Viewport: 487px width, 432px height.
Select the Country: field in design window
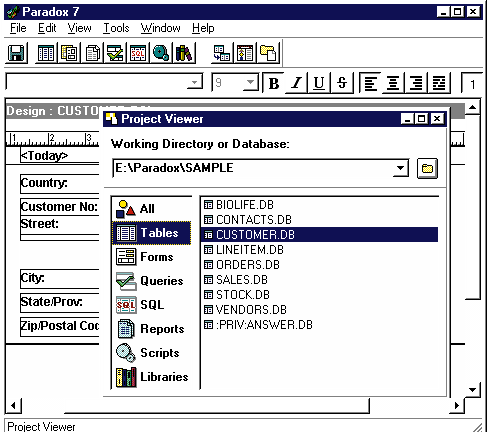[x=60, y=184]
